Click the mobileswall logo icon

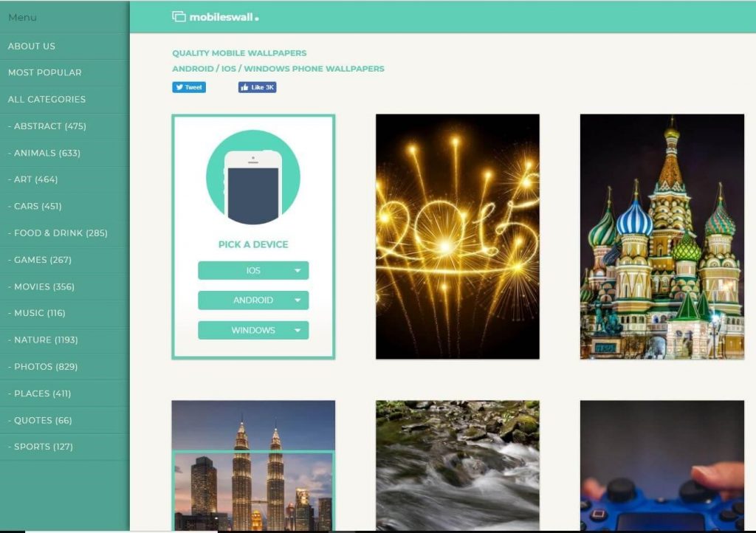point(179,17)
